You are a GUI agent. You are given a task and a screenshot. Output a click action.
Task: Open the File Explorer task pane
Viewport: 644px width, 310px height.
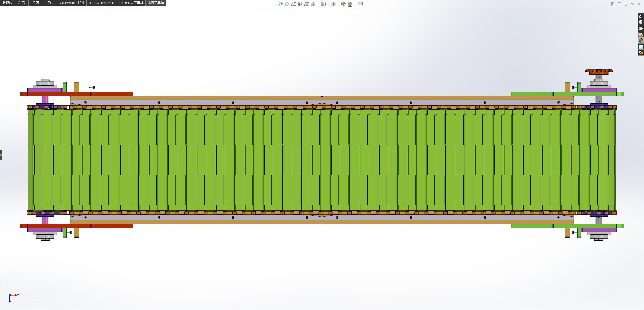641,28
